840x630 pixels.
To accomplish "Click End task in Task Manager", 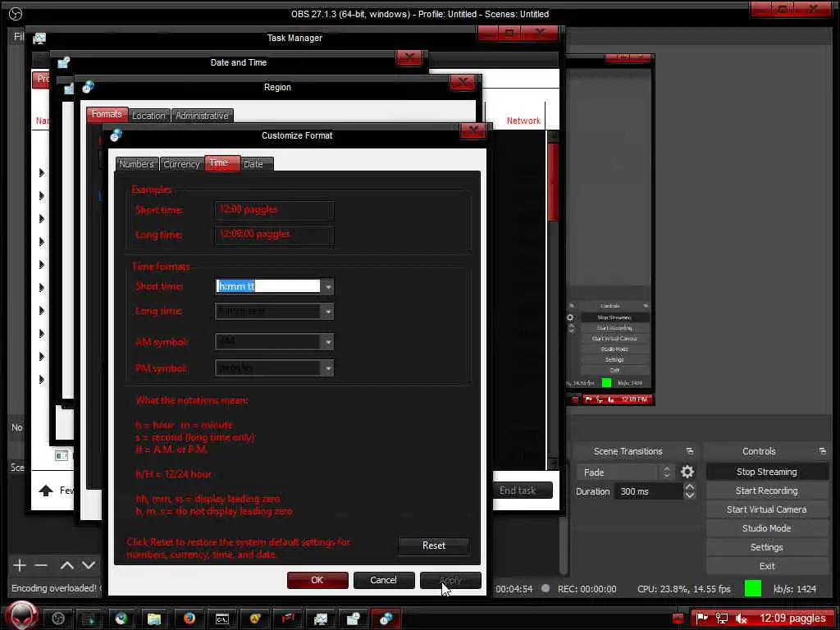I will 518,491.
